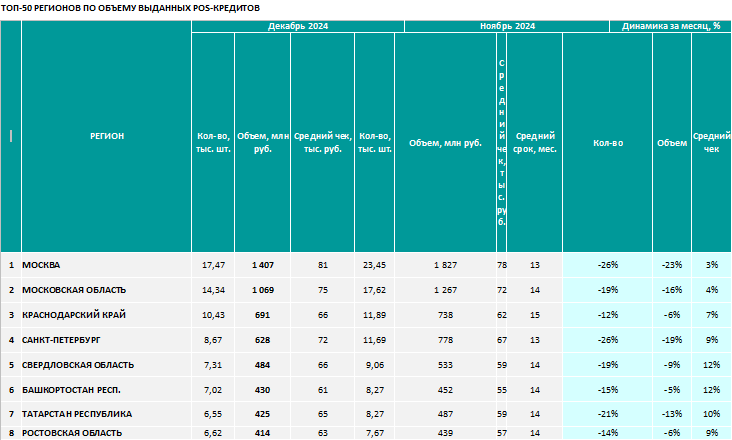Click Московская область November count 17,62
The width and height of the screenshot is (732, 440).
374,290
